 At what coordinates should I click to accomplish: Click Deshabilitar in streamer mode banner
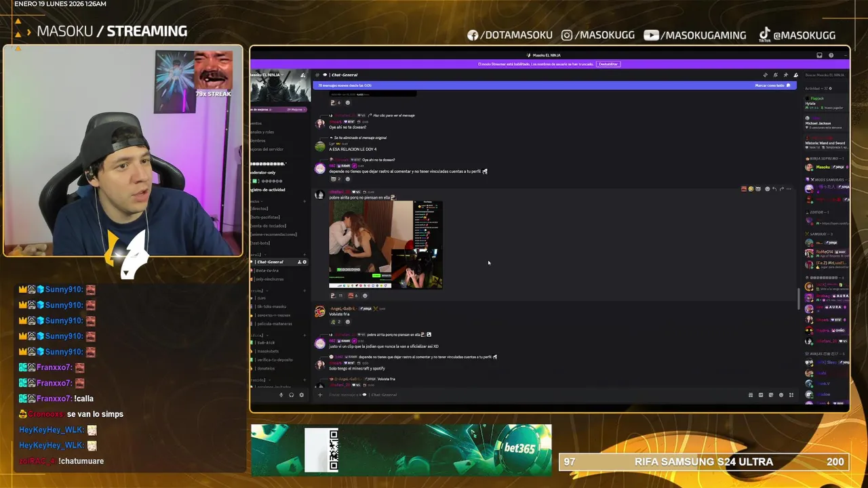608,64
